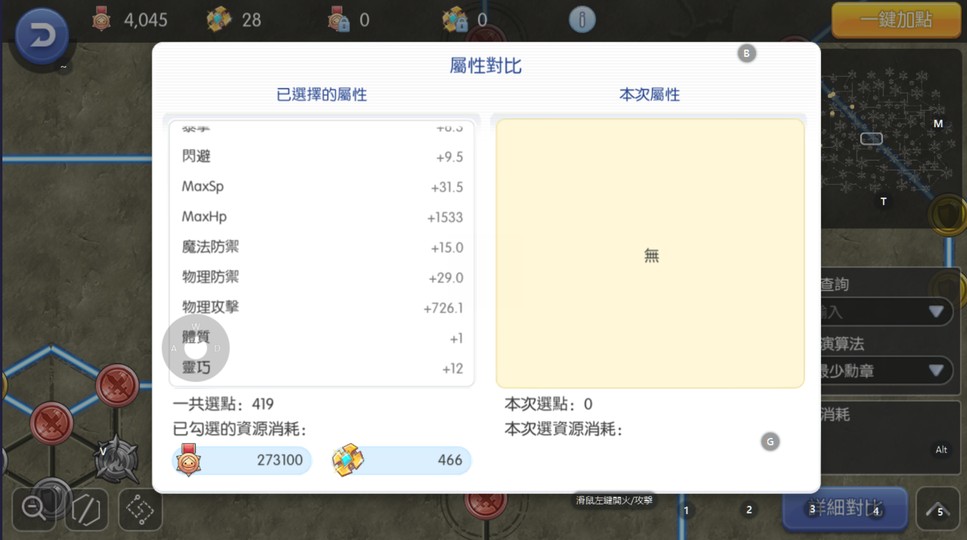The image size is (967, 540).
Task: Select the upper red crossed-swords node
Action: tap(117, 386)
